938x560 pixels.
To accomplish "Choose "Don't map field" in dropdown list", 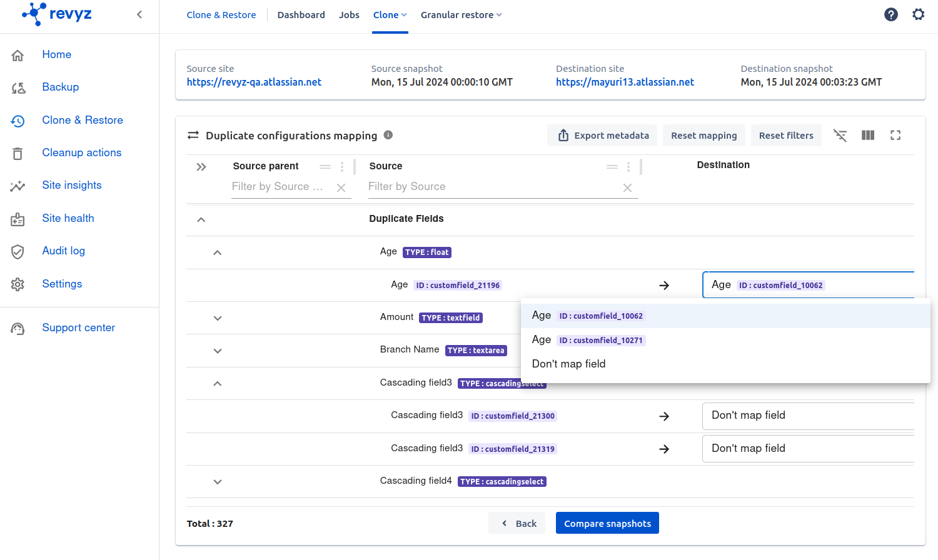I will pyautogui.click(x=568, y=364).
